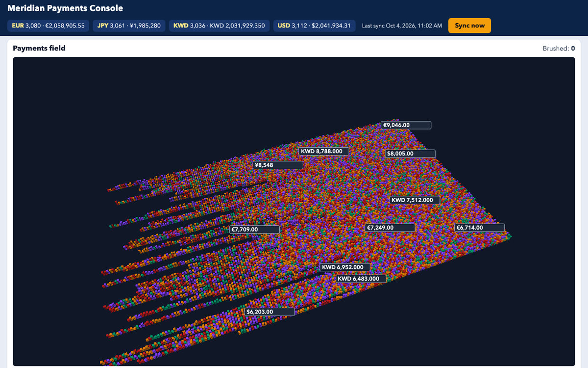Select the USD currency summary chip

click(314, 26)
